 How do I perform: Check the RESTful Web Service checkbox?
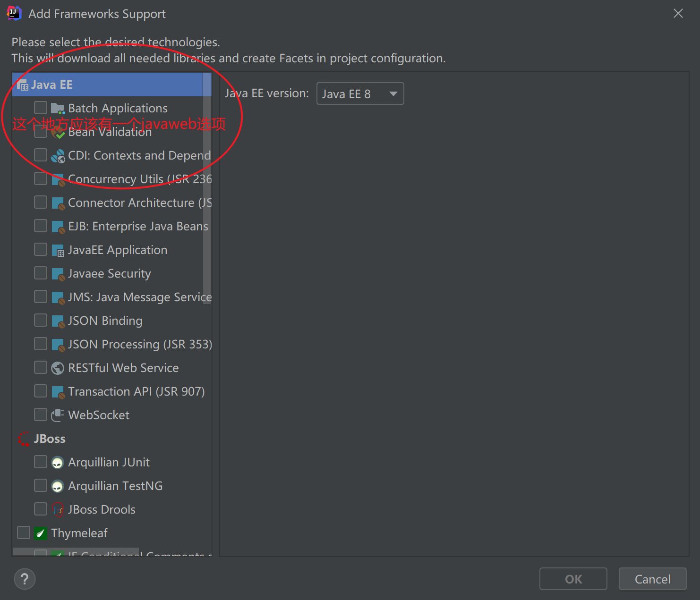(x=41, y=367)
